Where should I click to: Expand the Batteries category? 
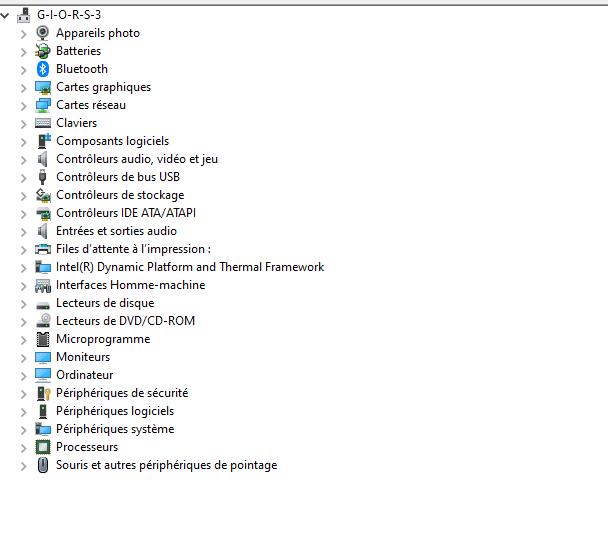coord(24,52)
